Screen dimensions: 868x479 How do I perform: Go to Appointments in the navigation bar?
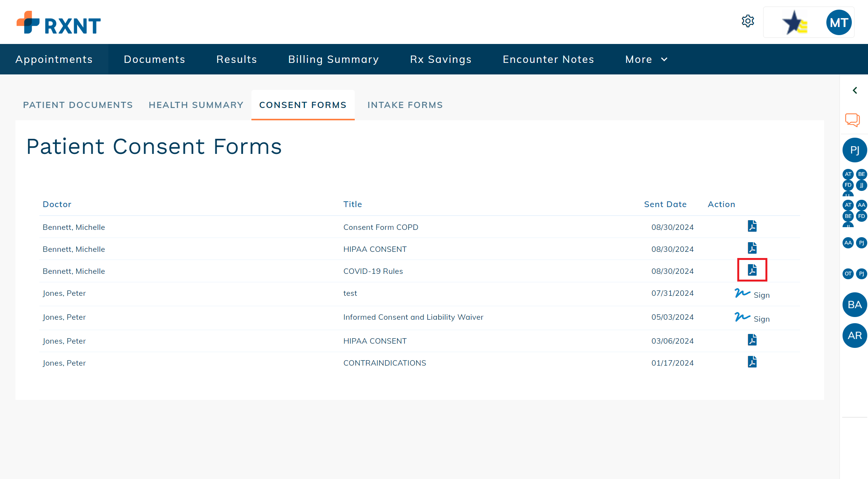[54, 59]
